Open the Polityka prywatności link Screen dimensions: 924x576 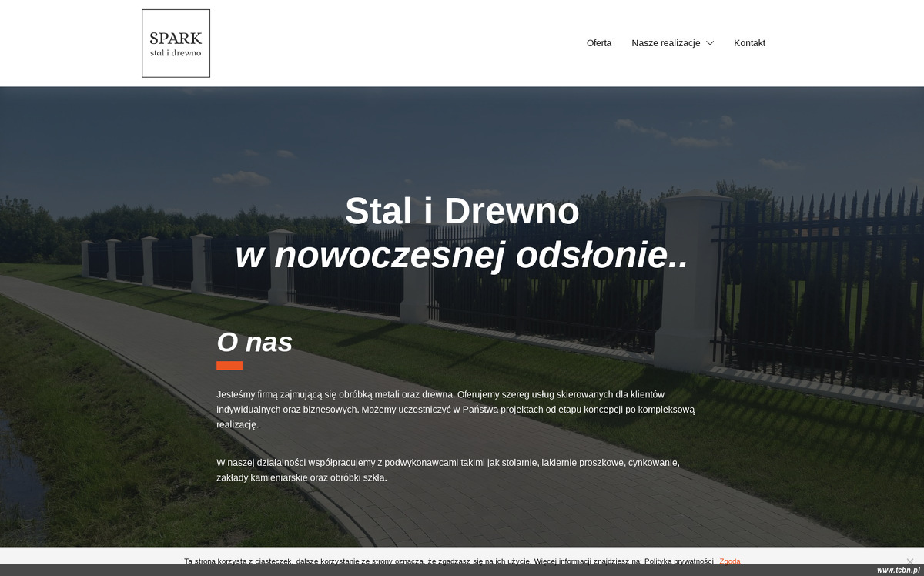[x=679, y=561]
